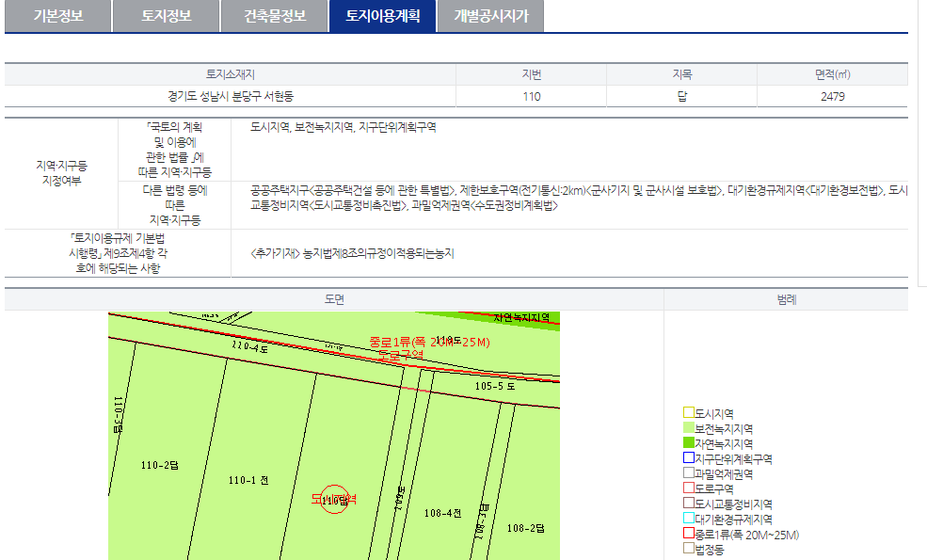Click the 105-5 도 road parcel label
The image size is (927, 560).
[495, 386]
